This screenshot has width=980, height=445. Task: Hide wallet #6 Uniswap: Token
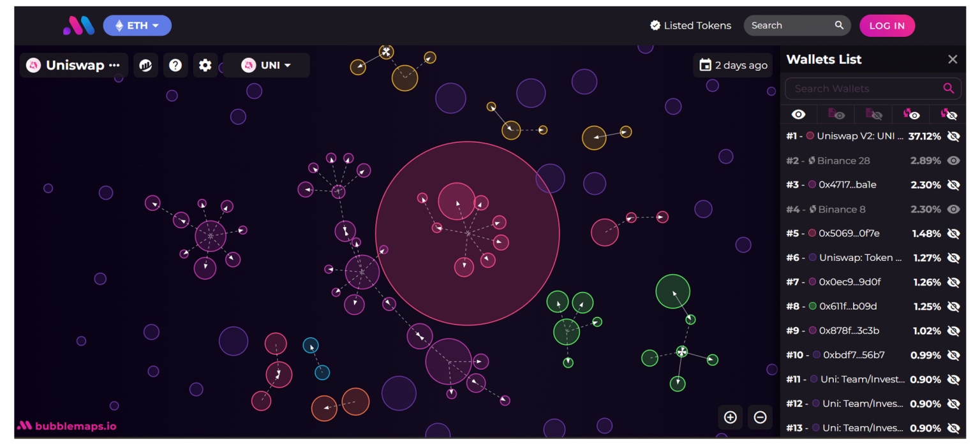[953, 258]
